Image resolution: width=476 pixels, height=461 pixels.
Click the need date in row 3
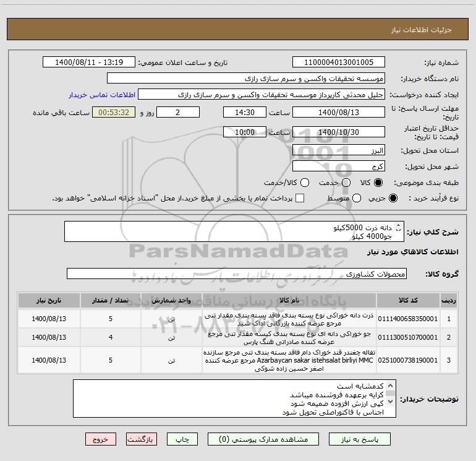[49, 360]
